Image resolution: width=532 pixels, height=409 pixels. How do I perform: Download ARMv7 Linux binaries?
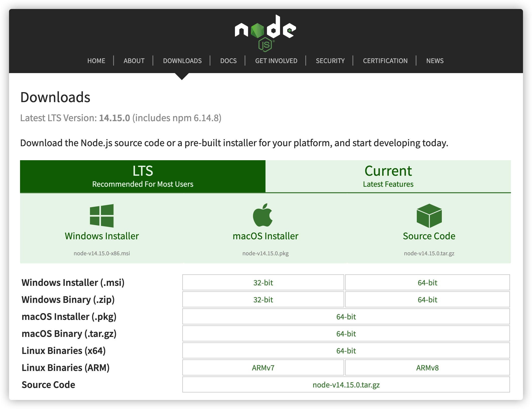(x=263, y=368)
